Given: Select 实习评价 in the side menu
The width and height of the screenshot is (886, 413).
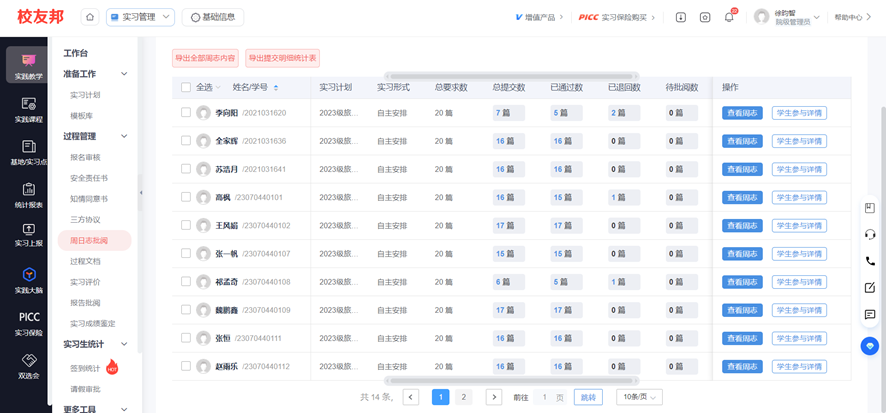Looking at the screenshot, I should point(85,282).
